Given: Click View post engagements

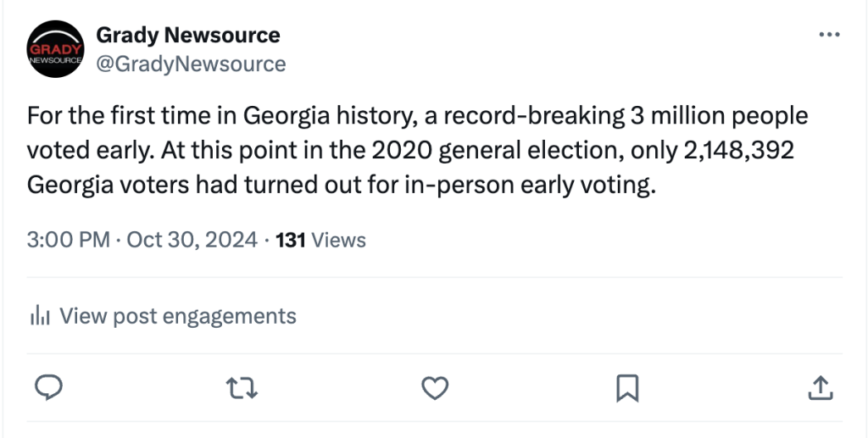Looking at the screenshot, I should coord(178,317).
